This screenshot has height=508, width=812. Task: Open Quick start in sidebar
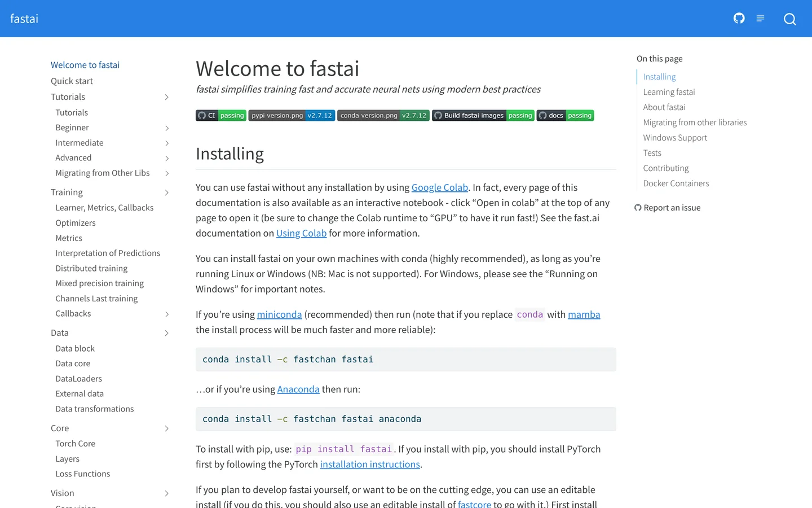point(72,81)
